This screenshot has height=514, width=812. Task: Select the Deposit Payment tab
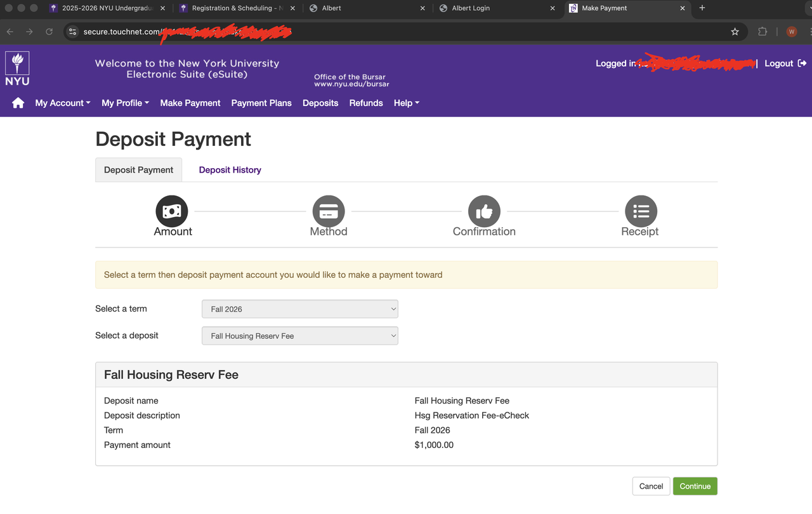[138, 170]
